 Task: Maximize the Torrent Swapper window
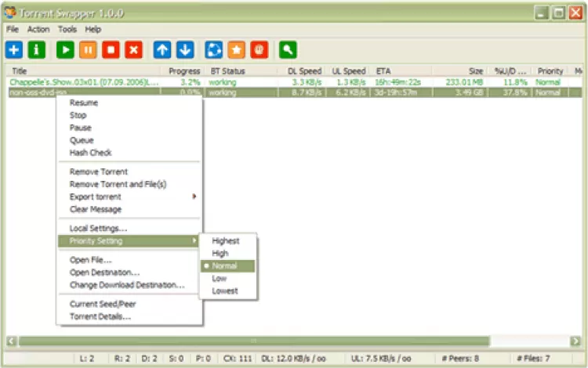point(558,13)
